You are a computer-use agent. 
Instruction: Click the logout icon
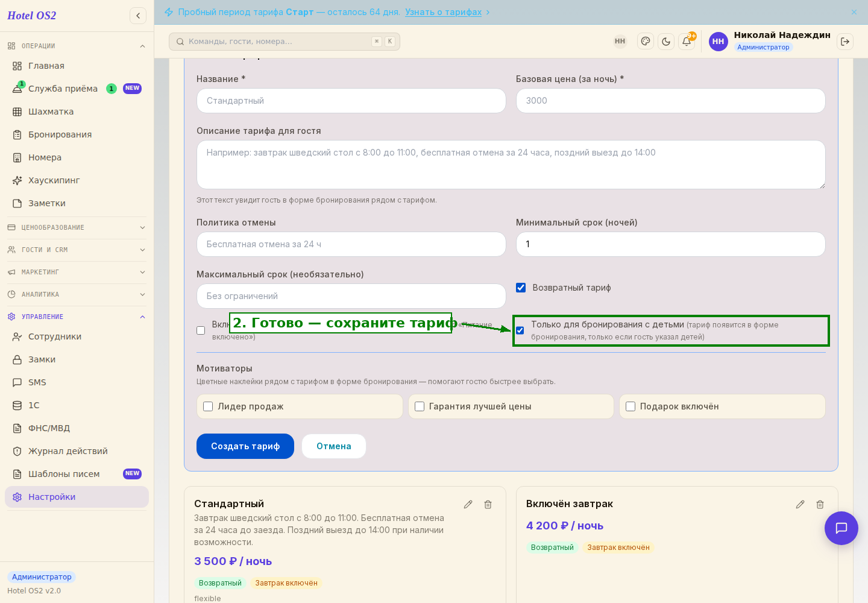point(845,42)
